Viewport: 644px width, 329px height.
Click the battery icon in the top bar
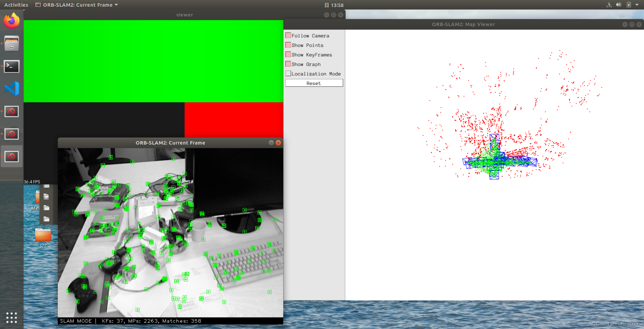629,5
